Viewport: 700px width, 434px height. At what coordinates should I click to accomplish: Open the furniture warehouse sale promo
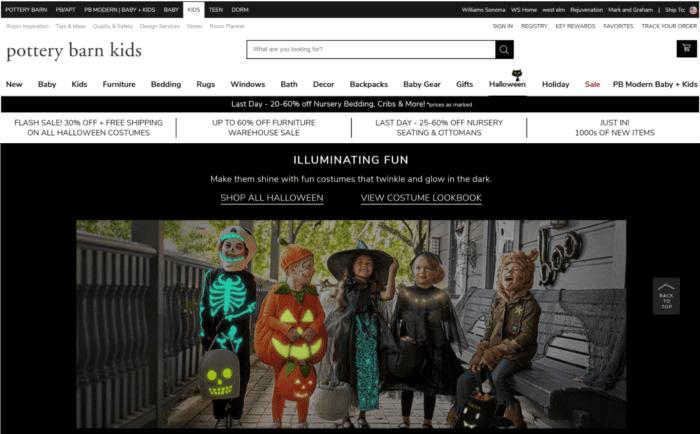tap(264, 128)
